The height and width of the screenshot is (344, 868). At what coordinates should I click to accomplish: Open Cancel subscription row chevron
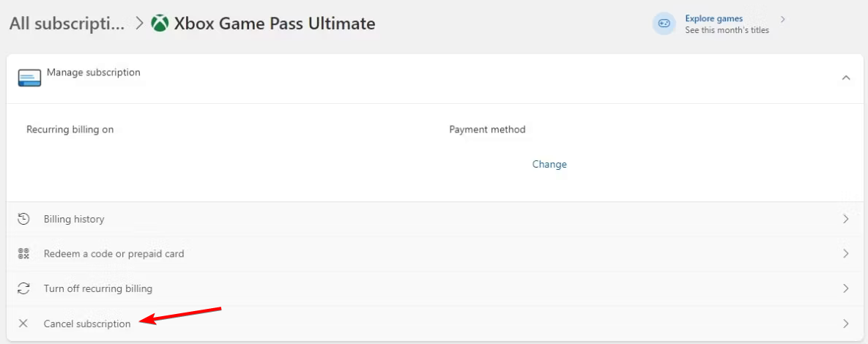tap(846, 324)
